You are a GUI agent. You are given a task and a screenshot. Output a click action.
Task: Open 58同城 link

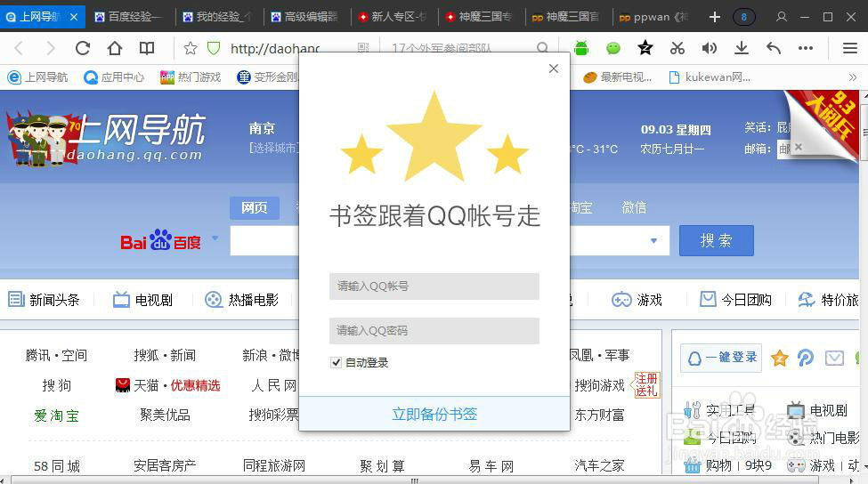(x=56, y=466)
